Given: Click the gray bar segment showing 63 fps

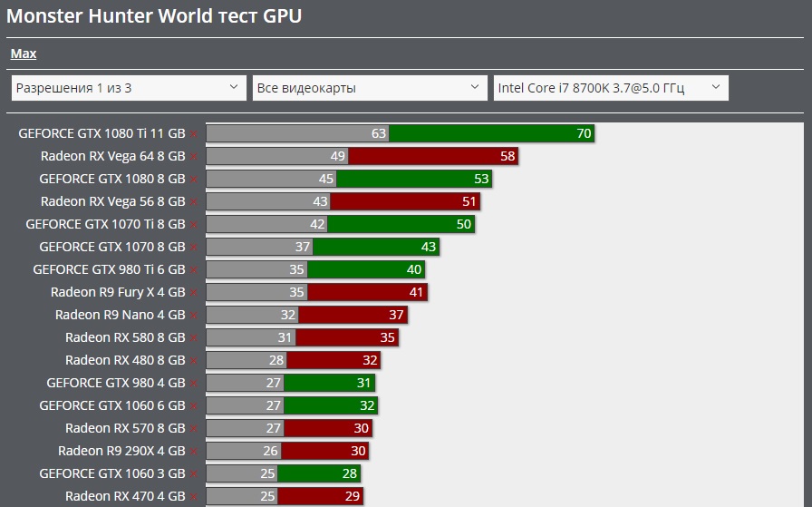Looking at the screenshot, I should pyautogui.click(x=298, y=133).
